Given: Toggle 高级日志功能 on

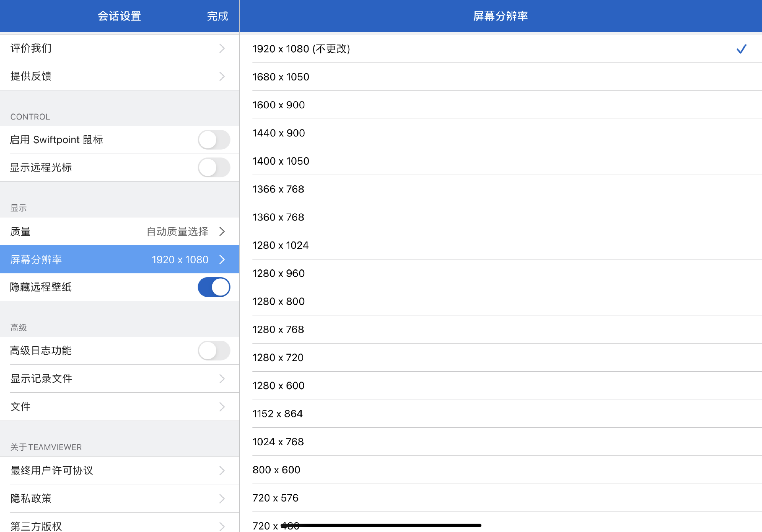Looking at the screenshot, I should (214, 351).
